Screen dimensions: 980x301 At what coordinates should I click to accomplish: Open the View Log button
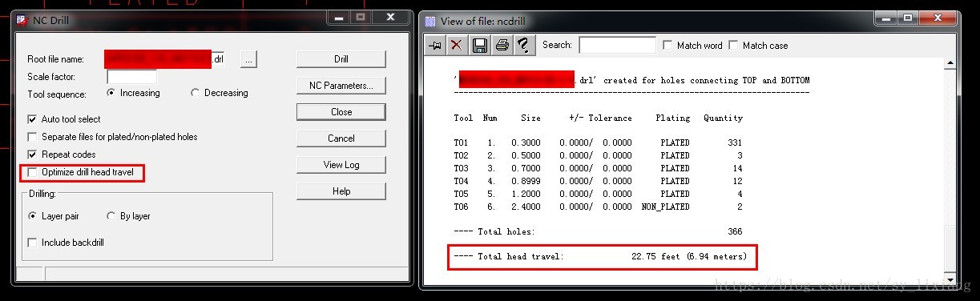pos(341,165)
